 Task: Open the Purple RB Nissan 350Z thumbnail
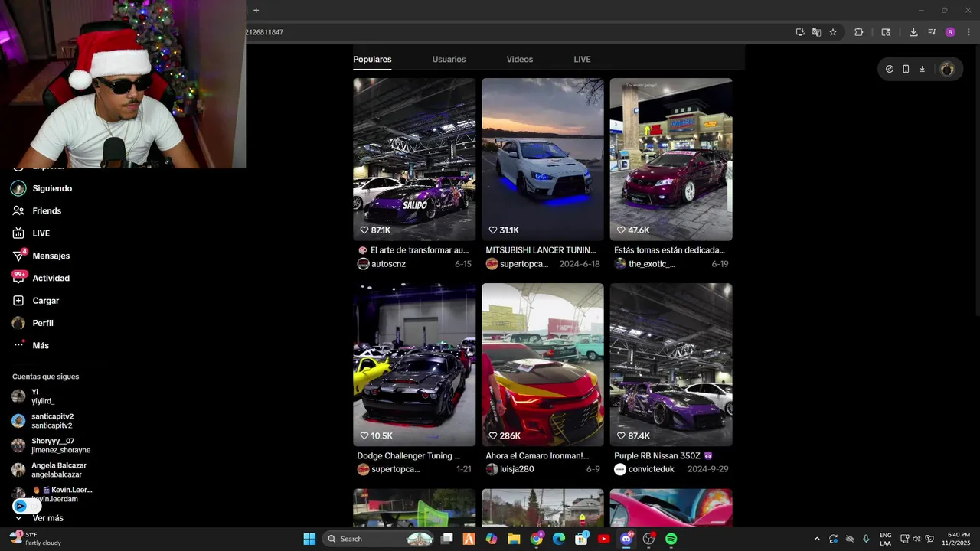671,364
